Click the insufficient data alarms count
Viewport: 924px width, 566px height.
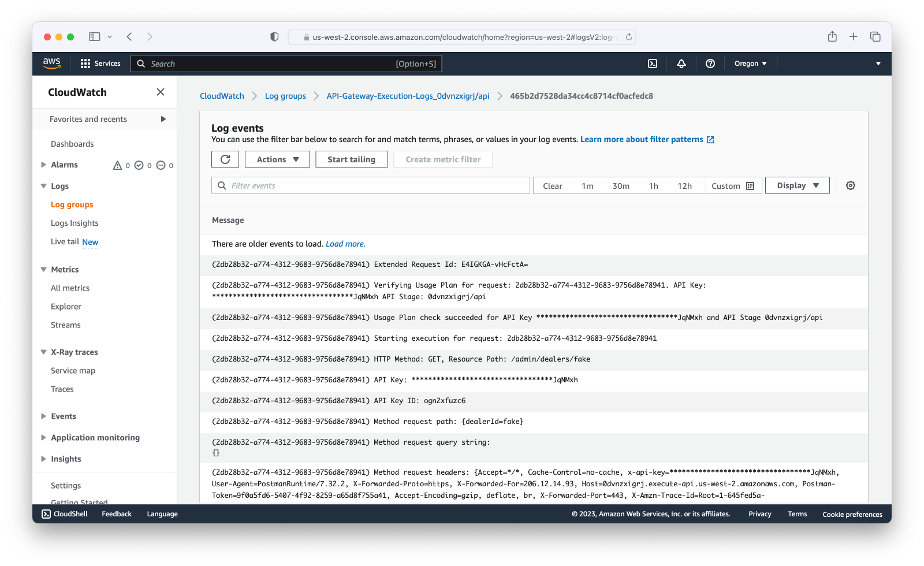click(x=165, y=165)
